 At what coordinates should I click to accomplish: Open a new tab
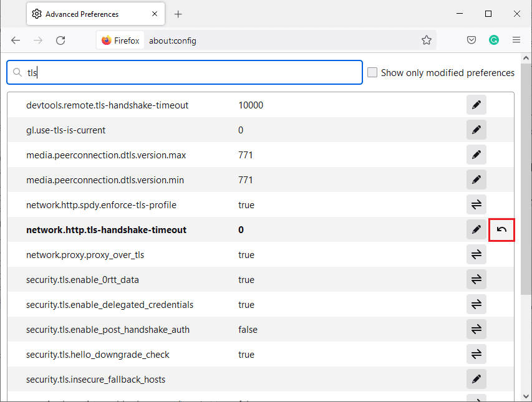click(178, 14)
